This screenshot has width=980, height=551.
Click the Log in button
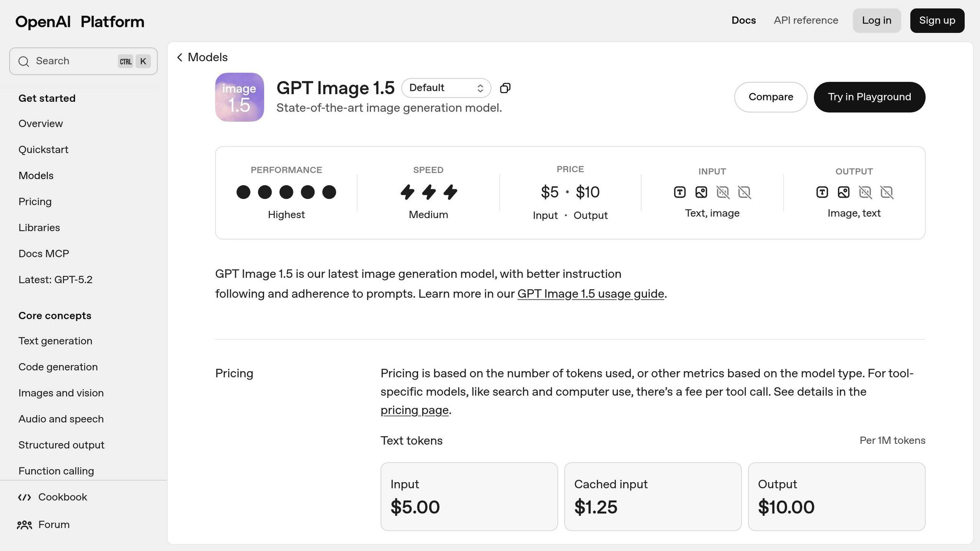877,21
